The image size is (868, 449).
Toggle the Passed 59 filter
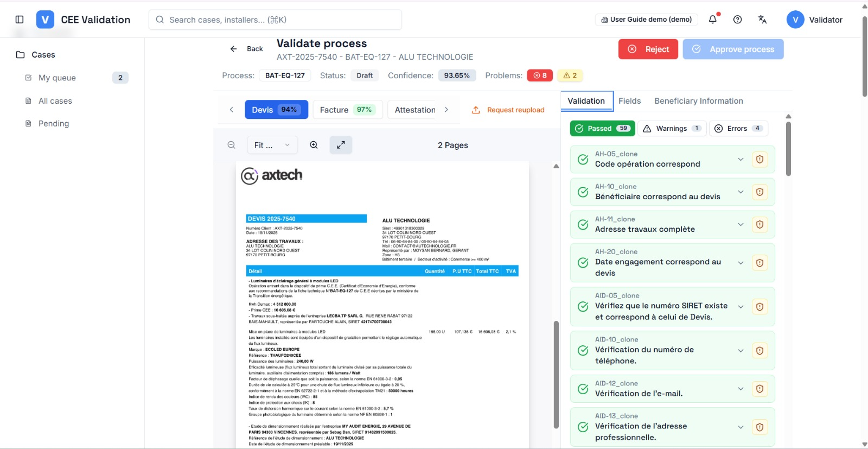[x=602, y=129]
